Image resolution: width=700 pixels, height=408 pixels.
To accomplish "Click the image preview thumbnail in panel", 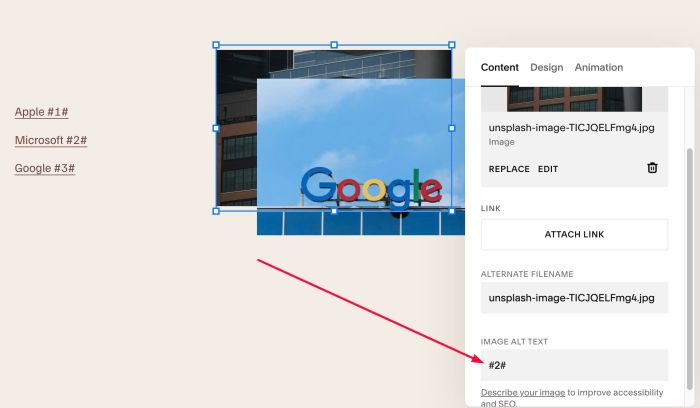I will tap(574, 99).
